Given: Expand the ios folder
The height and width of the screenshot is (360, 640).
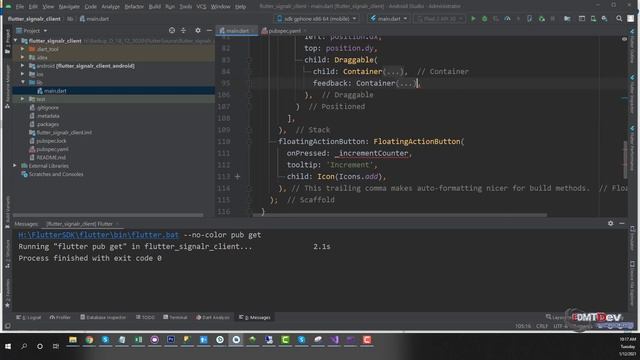Looking at the screenshot, I should click(23, 74).
